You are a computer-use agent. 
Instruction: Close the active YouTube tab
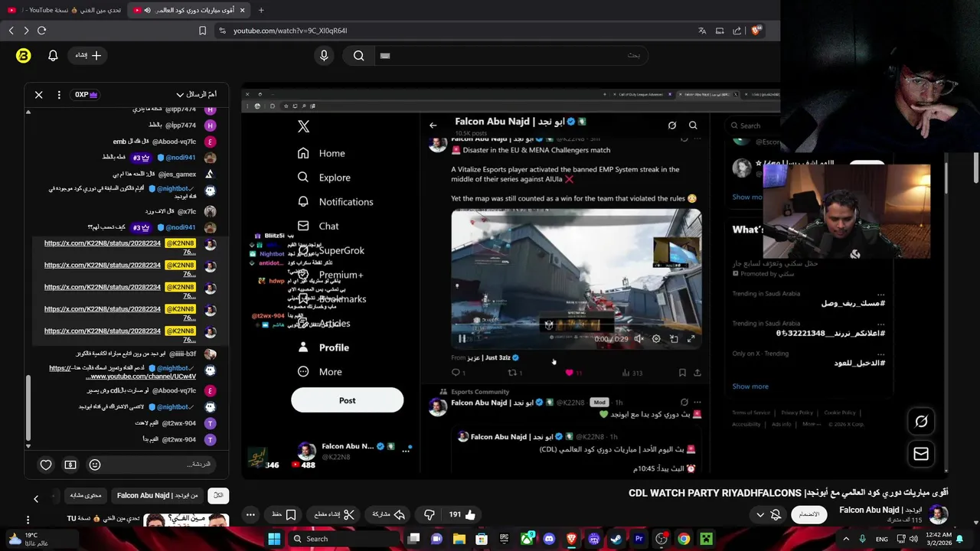point(242,10)
